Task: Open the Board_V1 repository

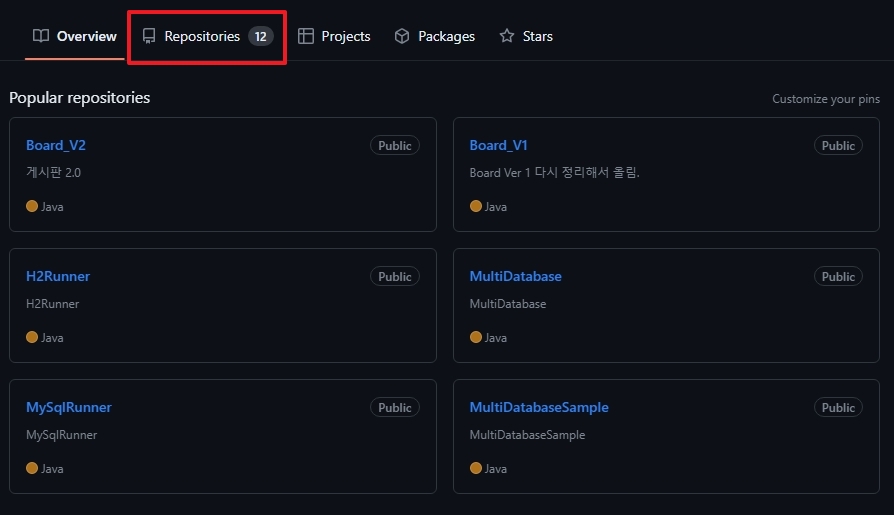Action: [x=498, y=145]
